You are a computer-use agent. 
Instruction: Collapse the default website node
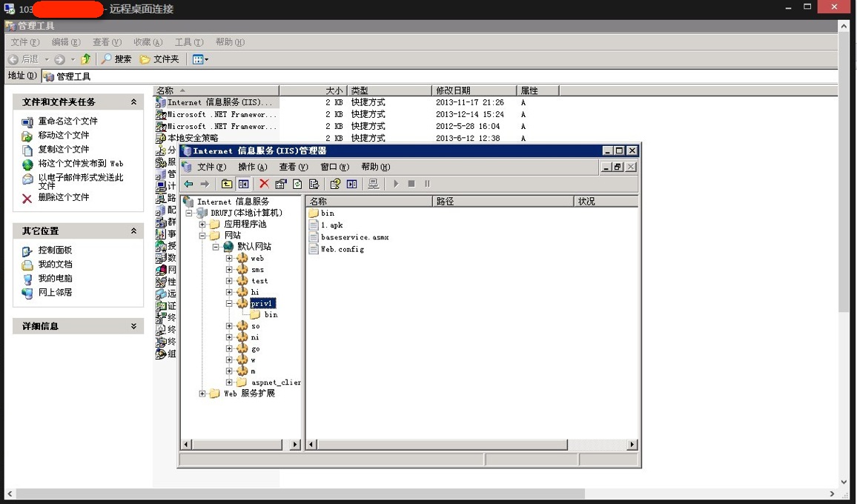tap(215, 247)
